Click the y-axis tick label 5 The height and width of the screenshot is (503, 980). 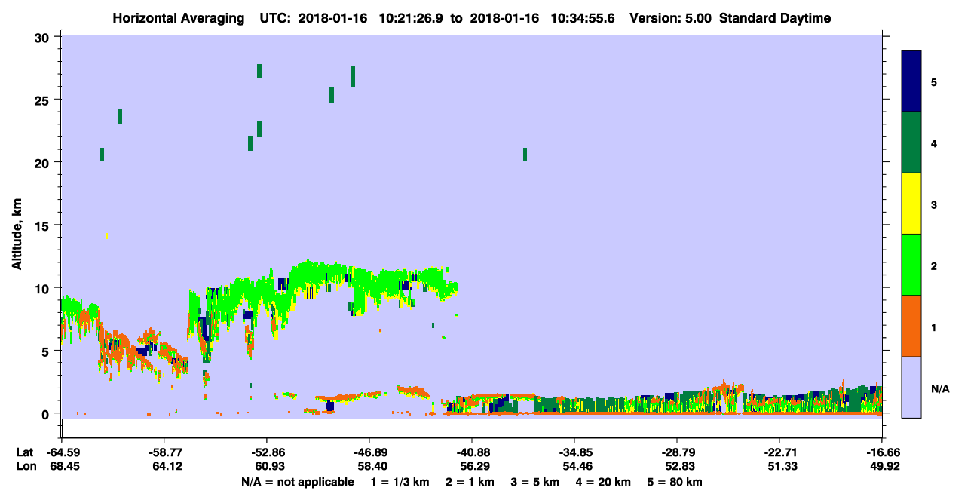(46, 351)
